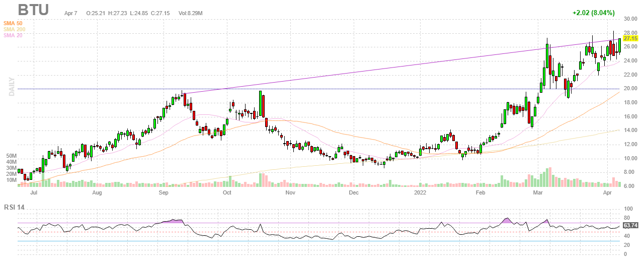Select the SMA 50 legend label
This screenshot has height=262, width=644.
pos(14,23)
